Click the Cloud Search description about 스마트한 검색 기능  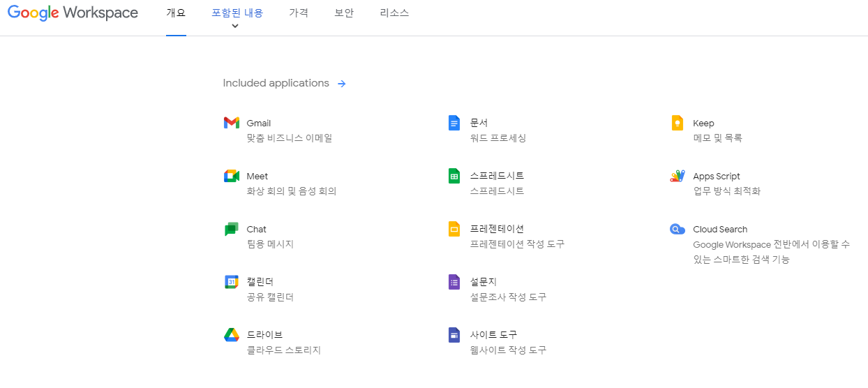click(x=771, y=252)
